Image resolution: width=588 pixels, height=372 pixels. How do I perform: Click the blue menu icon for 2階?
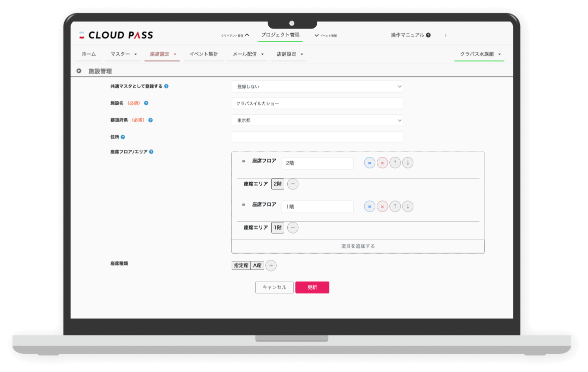click(x=369, y=163)
